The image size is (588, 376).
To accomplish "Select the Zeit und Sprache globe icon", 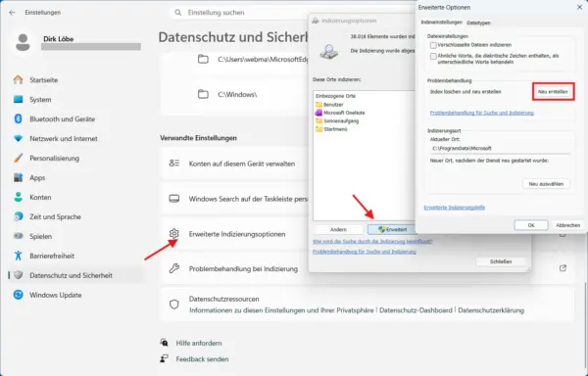I will 18,216.
